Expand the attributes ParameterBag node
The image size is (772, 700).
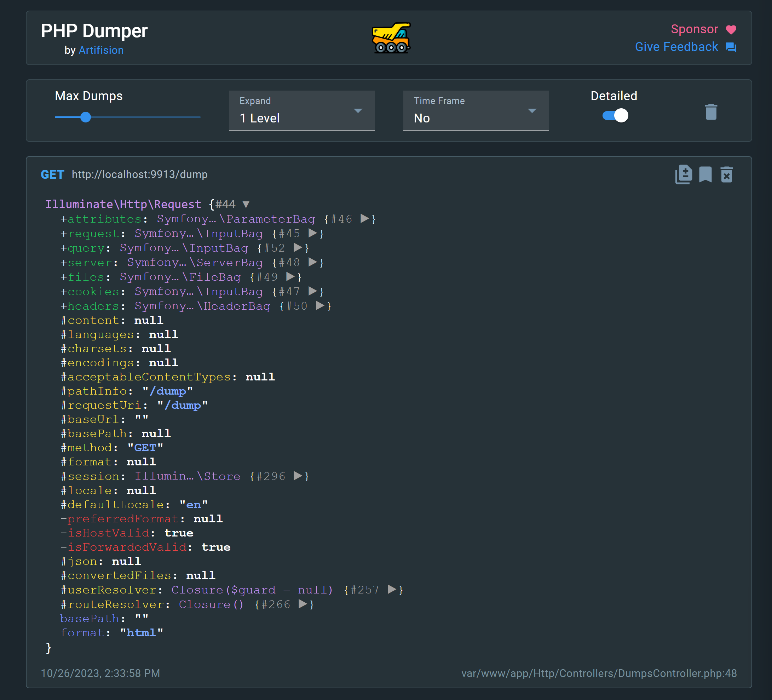[364, 219]
